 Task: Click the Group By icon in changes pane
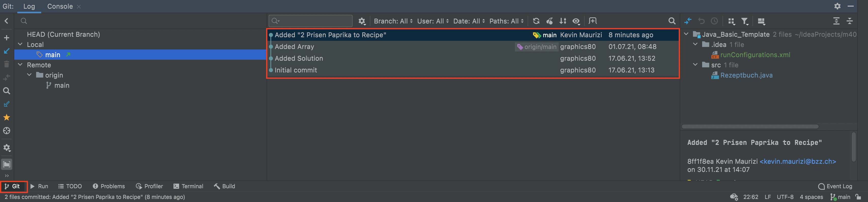[731, 21]
